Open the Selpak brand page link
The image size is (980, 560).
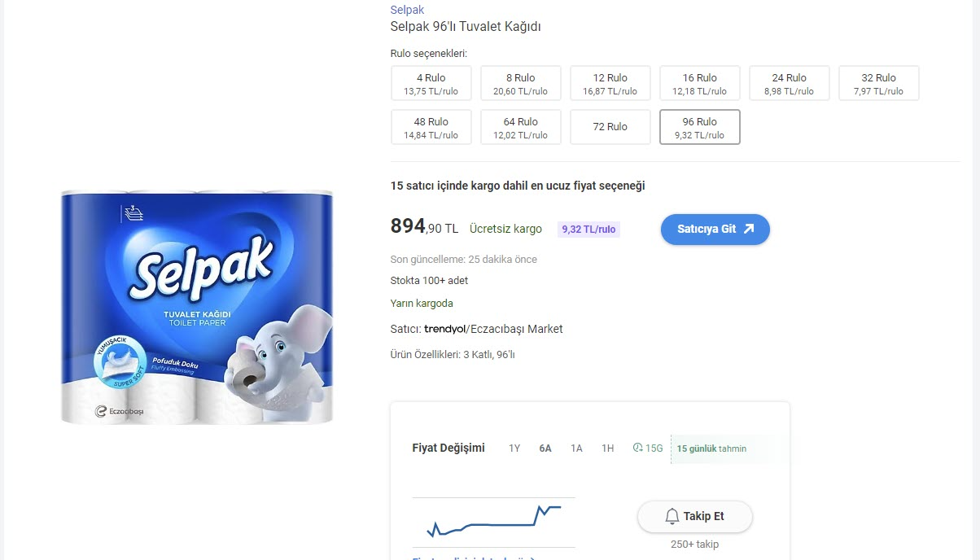pos(406,9)
